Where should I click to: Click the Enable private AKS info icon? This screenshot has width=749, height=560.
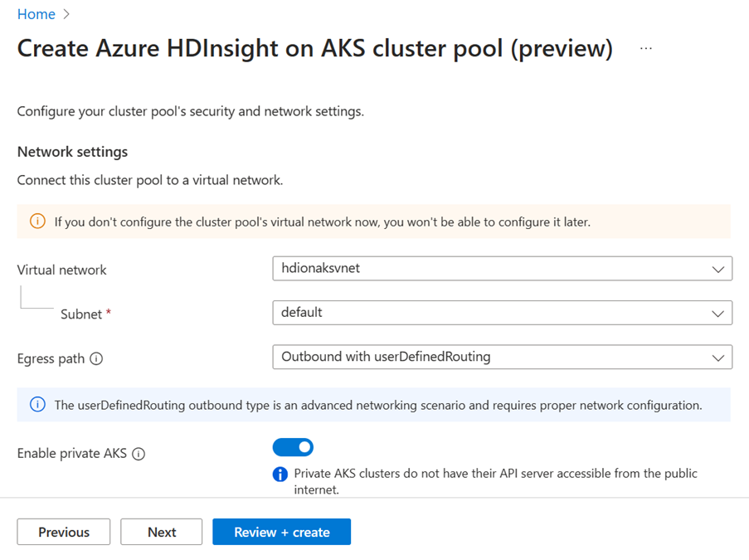(x=139, y=454)
